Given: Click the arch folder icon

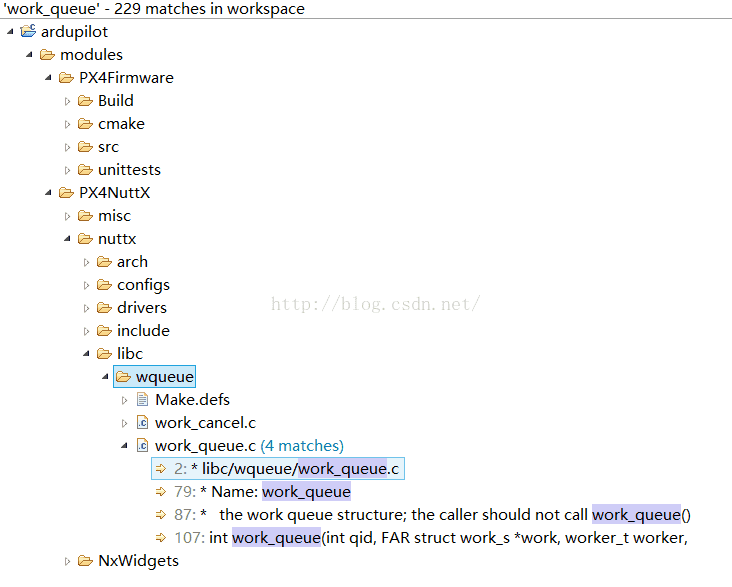Looking at the screenshot, I should (x=105, y=262).
